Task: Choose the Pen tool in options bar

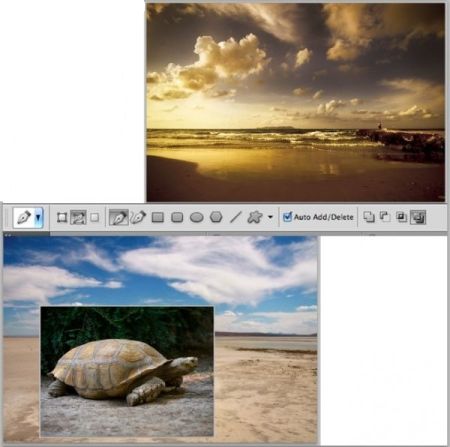Action: point(119,218)
